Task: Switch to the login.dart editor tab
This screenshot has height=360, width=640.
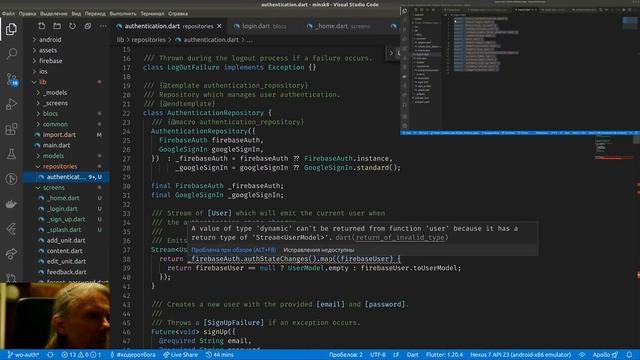Action: click(x=260, y=26)
